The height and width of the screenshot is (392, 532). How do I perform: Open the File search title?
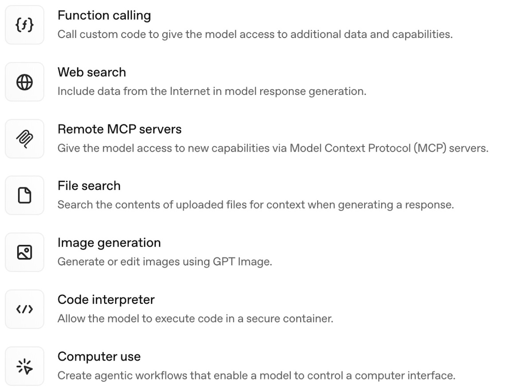pos(89,186)
